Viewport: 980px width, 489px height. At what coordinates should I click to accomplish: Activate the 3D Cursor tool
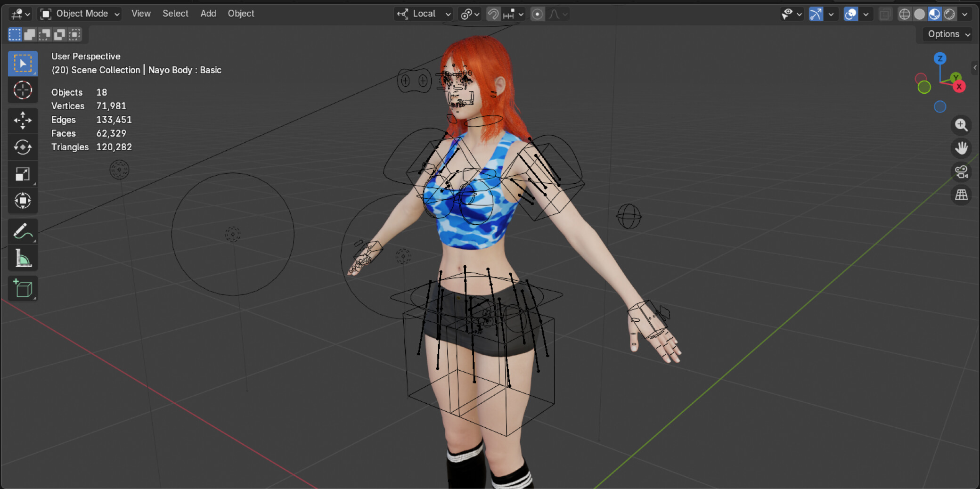pyautogui.click(x=23, y=90)
